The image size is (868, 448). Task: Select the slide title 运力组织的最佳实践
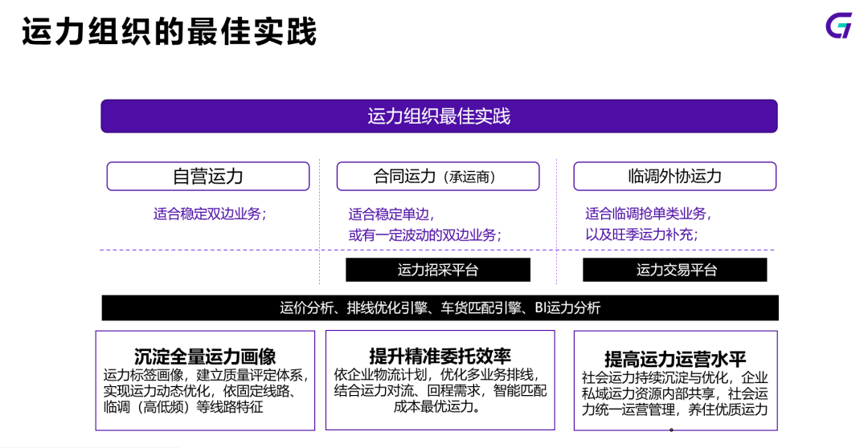(x=170, y=31)
